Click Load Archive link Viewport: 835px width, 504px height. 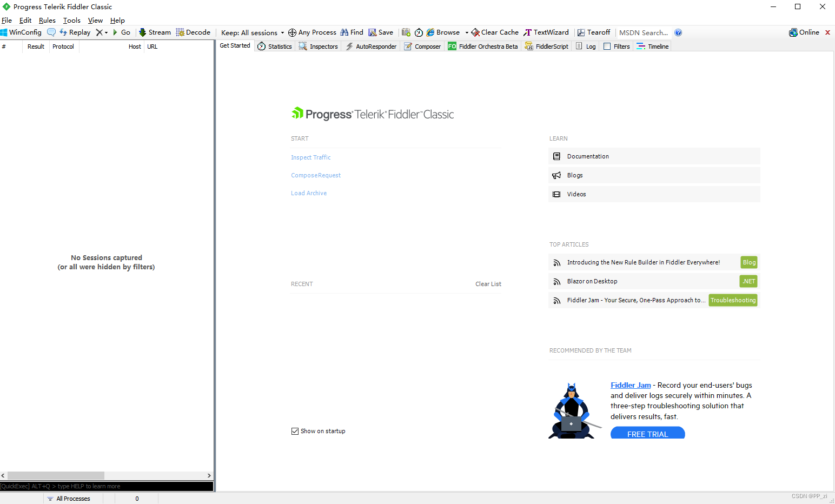pos(309,193)
